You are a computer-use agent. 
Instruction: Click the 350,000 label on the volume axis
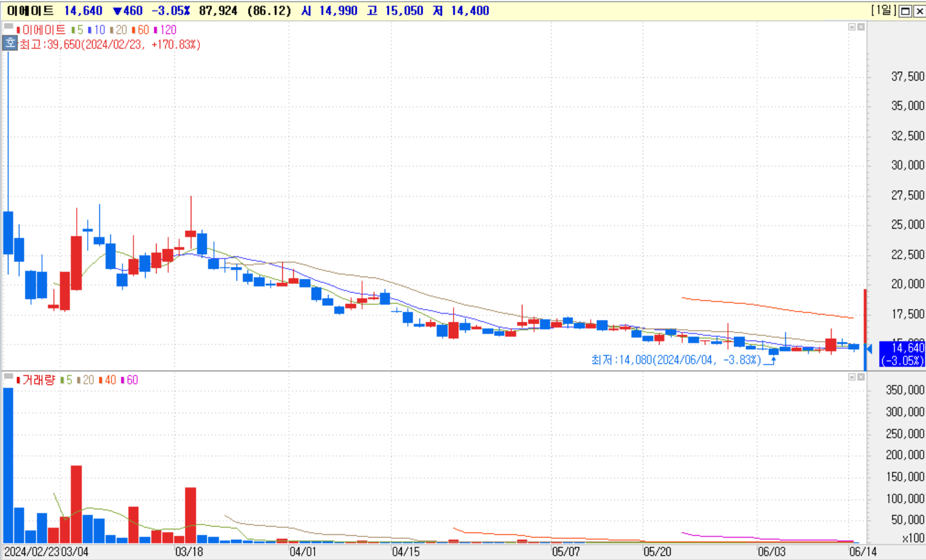coord(905,390)
